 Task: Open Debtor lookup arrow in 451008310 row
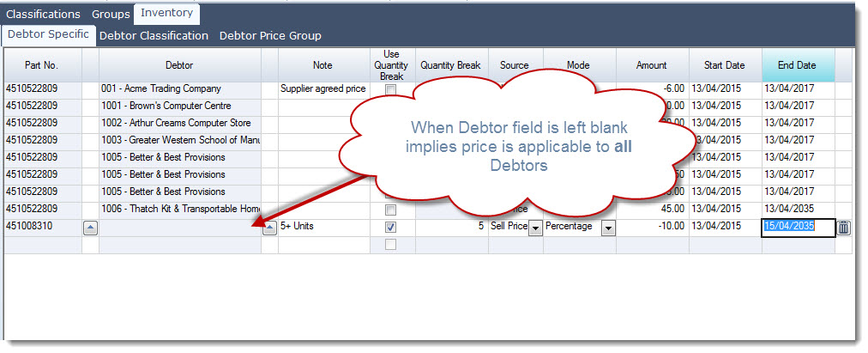point(269,228)
